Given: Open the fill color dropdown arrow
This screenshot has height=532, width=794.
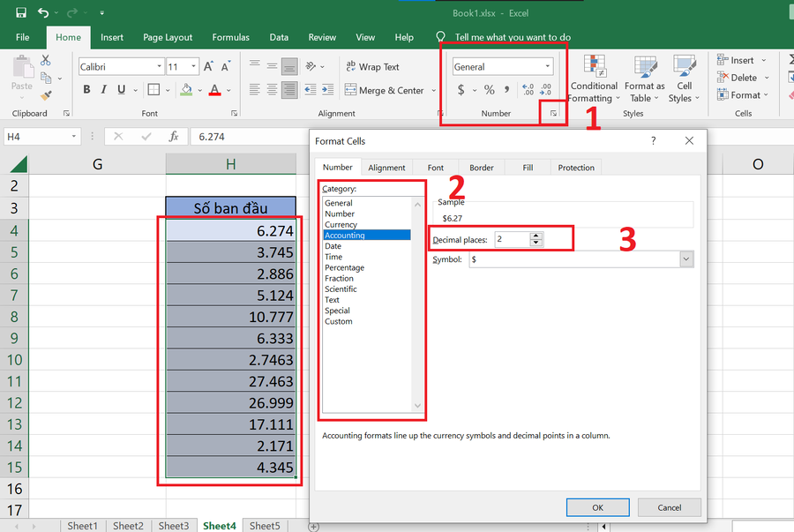Looking at the screenshot, I should click(x=199, y=90).
